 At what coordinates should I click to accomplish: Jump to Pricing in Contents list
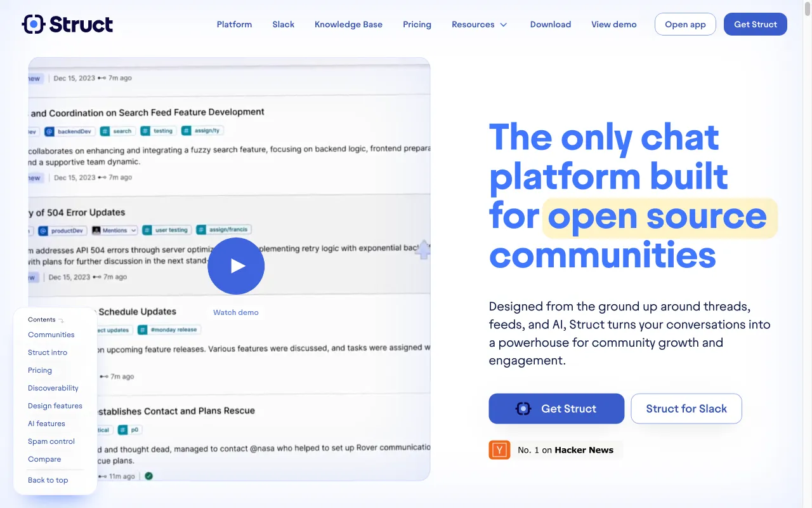tap(40, 370)
